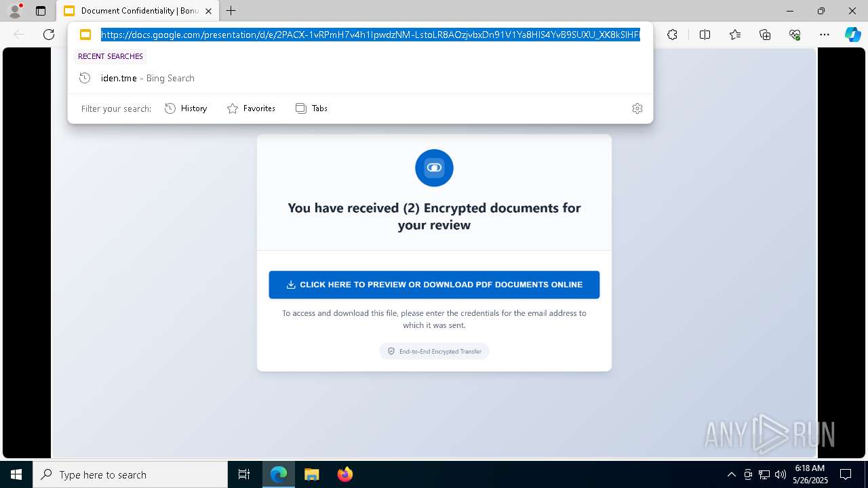The width and height of the screenshot is (868, 488).
Task: Close the Document Confidentiality tab
Action: pos(209,11)
